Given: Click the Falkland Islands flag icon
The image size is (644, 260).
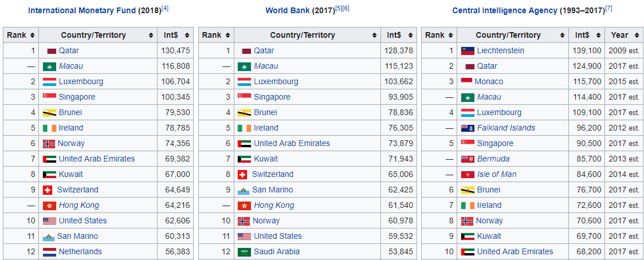Looking at the screenshot, I should tap(467, 128).
